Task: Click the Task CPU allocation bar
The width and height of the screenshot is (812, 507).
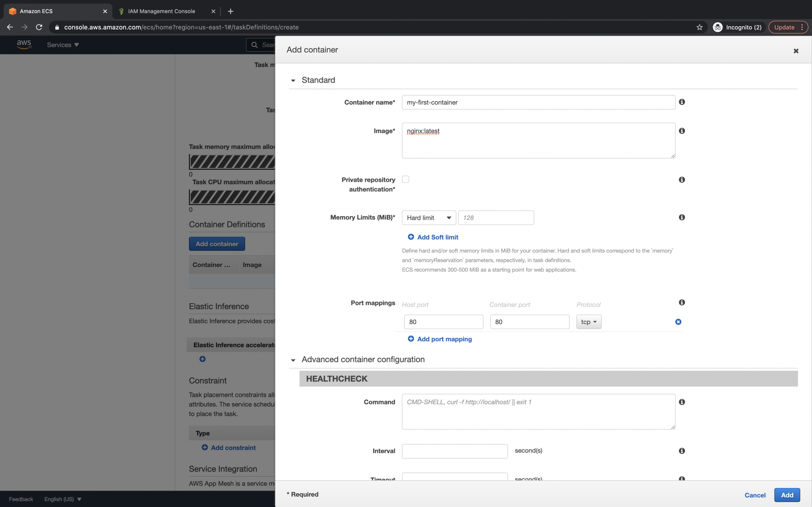Action: point(231,197)
